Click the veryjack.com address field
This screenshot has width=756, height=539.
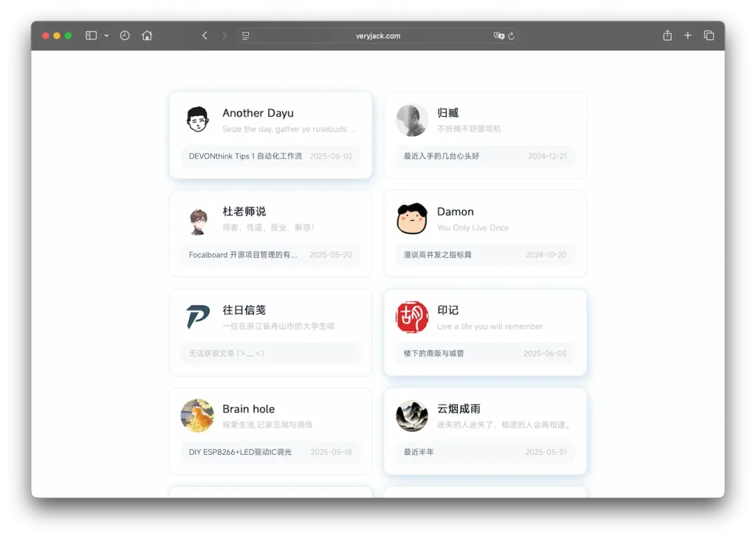click(377, 35)
